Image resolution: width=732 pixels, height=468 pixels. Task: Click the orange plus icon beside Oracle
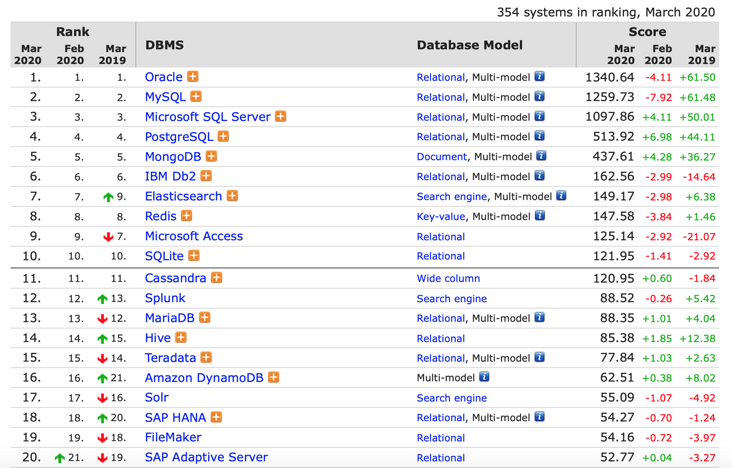click(193, 77)
